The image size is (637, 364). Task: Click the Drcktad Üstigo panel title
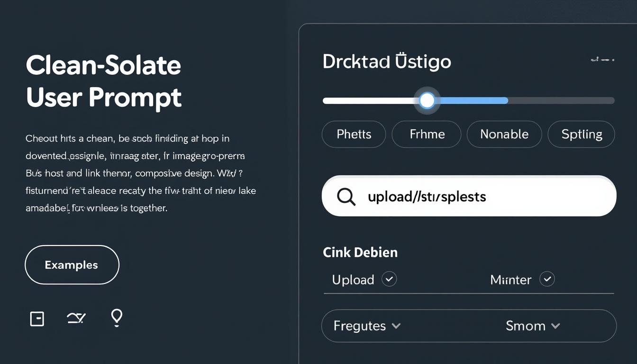387,62
